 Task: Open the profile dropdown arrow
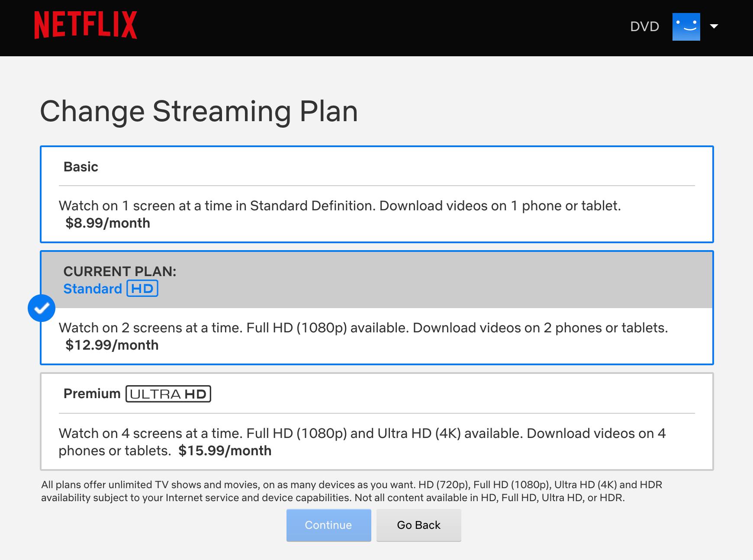point(714,26)
